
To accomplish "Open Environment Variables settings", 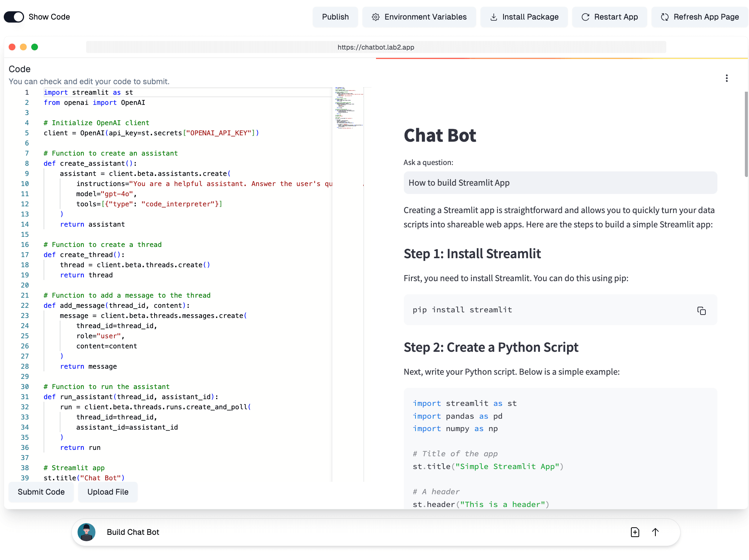I will point(419,17).
